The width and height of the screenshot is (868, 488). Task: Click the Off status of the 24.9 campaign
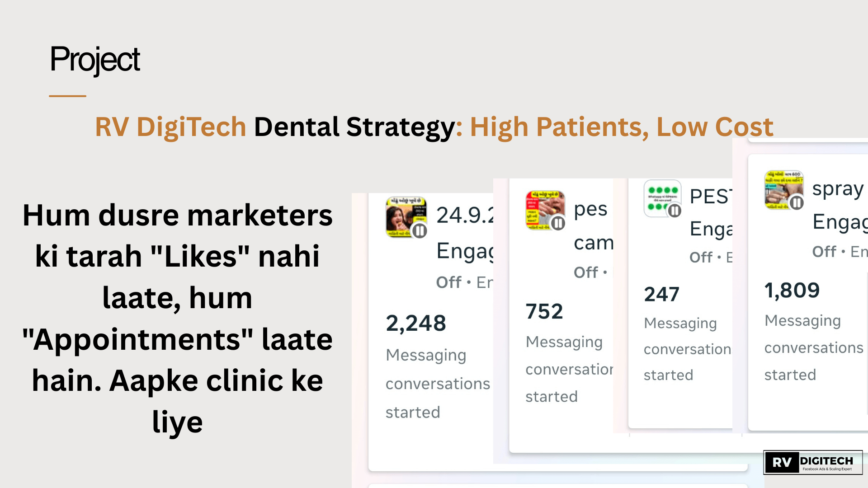[448, 282]
